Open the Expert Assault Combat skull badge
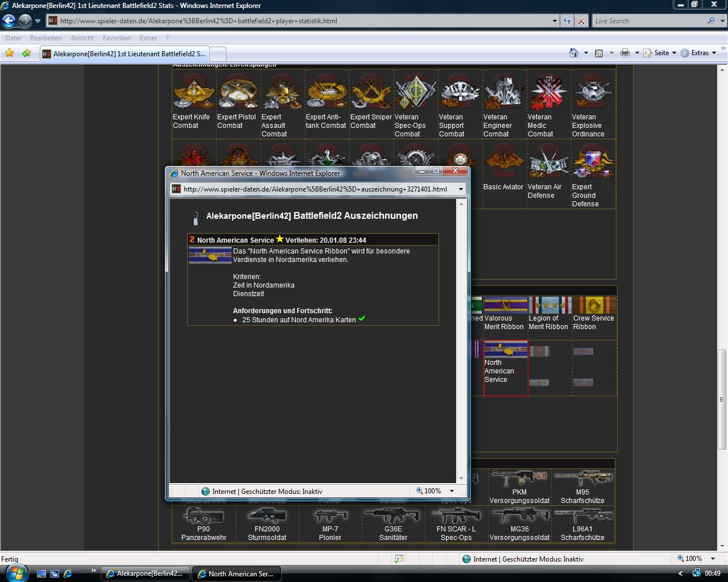Viewport: 728px width, 582px height. click(283, 92)
